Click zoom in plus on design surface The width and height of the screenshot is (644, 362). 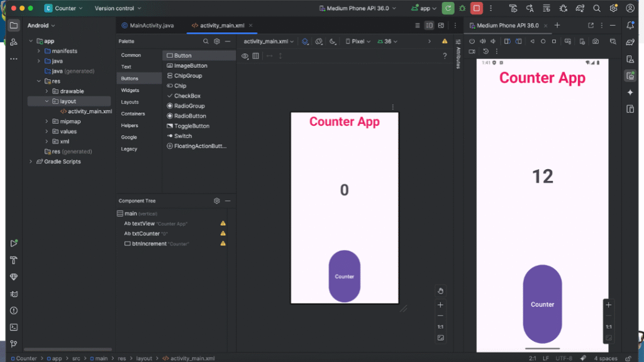(440, 305)
